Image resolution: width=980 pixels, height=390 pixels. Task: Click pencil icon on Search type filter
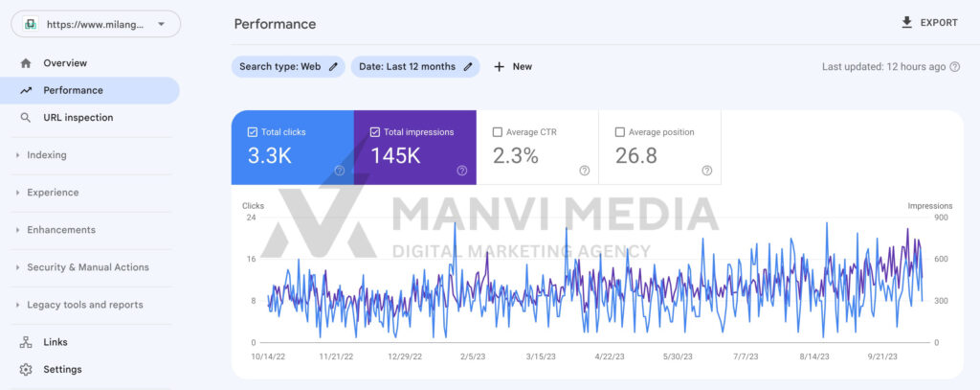333,66
